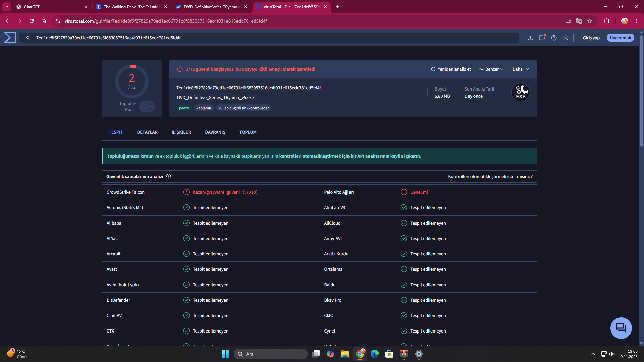Switch to The Walking Dead: The Telltale tab
This screenshot has height=362, width=644.
pyautogui.click(x=131, y=7)
